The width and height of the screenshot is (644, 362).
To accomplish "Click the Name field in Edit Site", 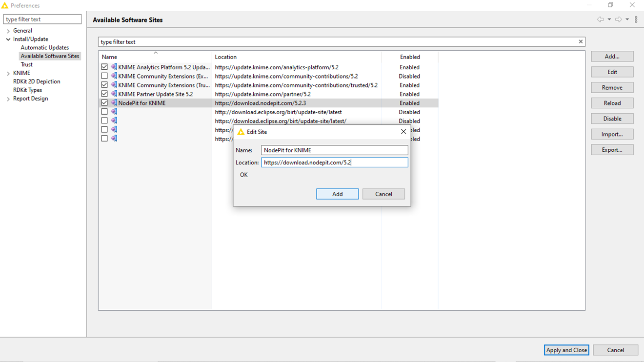I will click(x=335, y=150).
